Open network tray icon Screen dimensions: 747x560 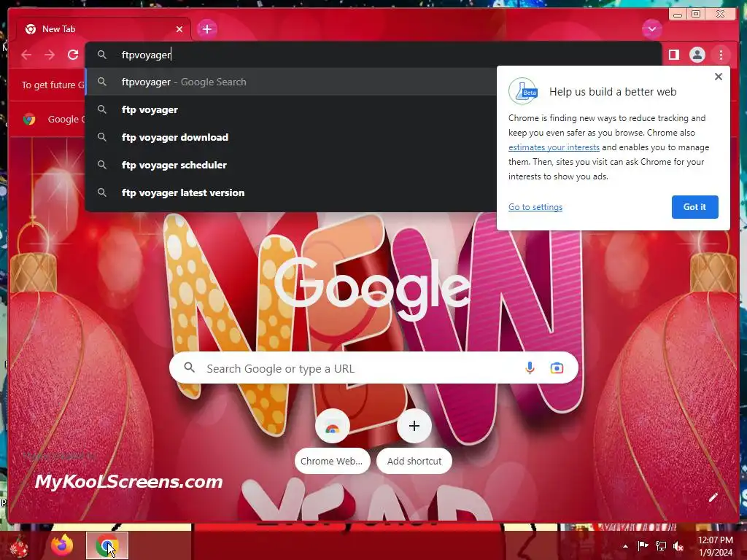661,545
